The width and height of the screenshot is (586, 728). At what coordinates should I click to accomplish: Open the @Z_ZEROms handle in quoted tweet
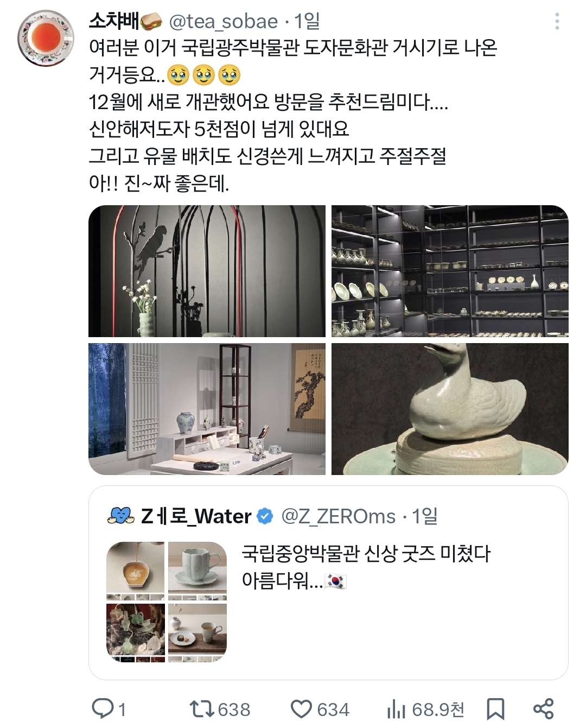[x=339, y=516]
